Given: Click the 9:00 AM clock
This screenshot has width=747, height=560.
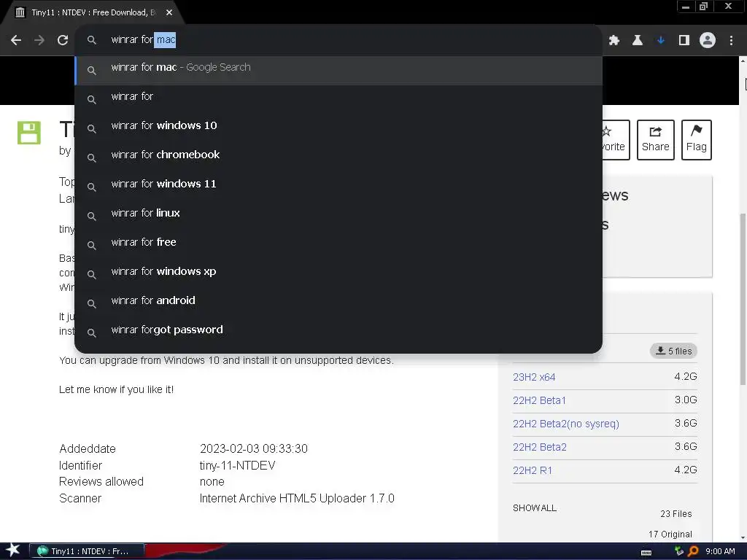Looking at the screenshot, I should click(720, 551).
